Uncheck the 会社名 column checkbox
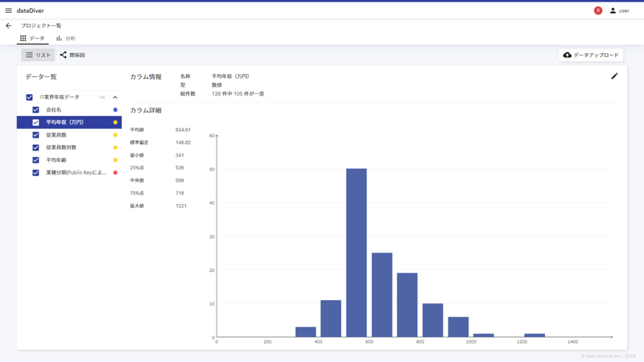The width and height of the screenshot is (644, 362). [x=35, y=109]
